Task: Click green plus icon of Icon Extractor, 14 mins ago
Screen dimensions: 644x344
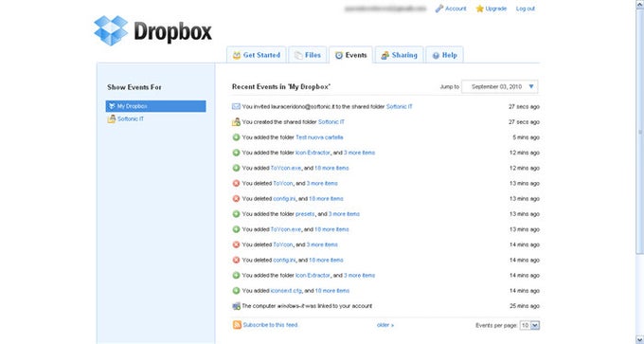Action: [236, 276]
